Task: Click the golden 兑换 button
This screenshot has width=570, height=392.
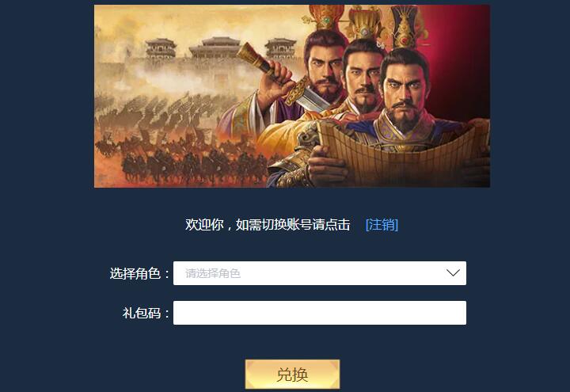Action: coord(293,375)
